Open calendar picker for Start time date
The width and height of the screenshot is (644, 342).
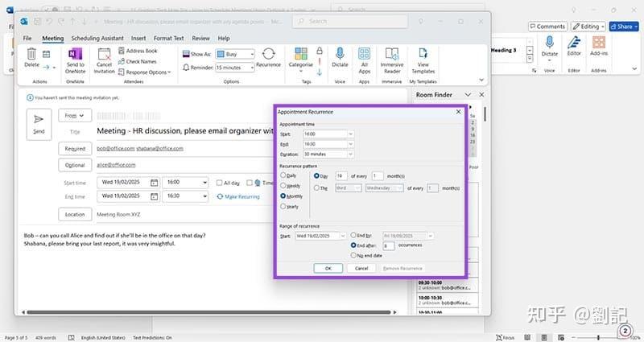[x=154, y=183]
